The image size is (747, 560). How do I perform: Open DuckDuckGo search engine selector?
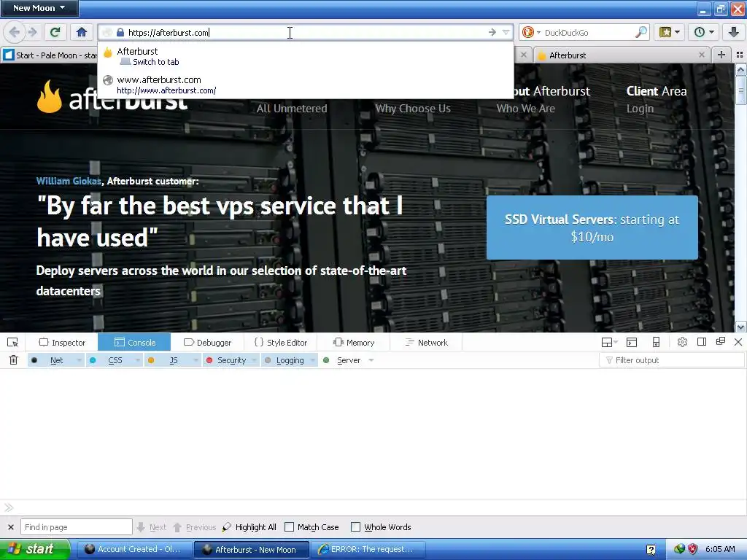[531, 32]
